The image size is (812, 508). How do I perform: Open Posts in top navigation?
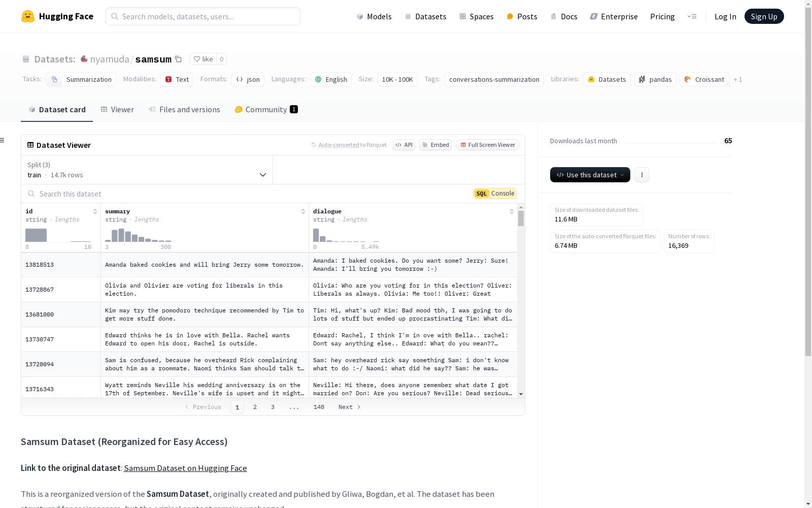[522, 16]
